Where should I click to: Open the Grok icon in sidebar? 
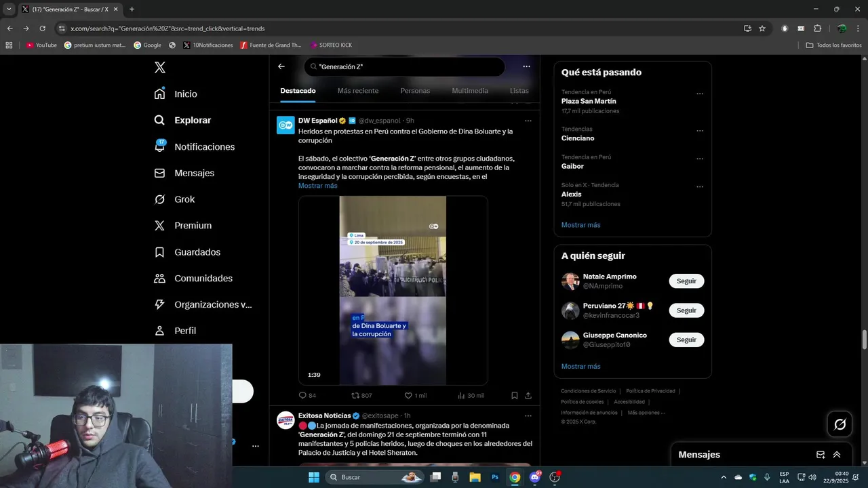tap(159, 199)
